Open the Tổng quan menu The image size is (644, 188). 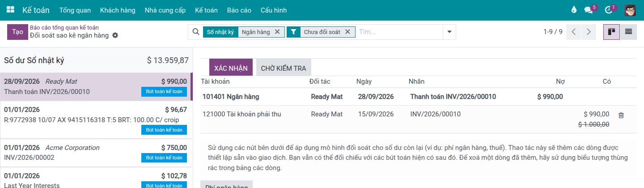(x=75, y=10)
